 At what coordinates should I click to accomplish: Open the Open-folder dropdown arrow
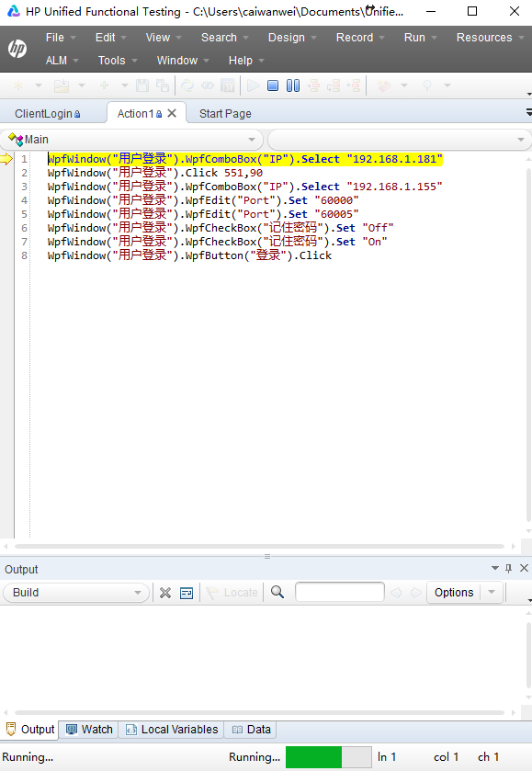(x=82, y=85)
